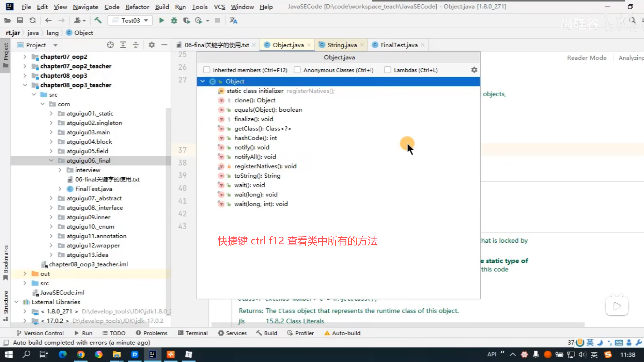
Task: Open the Test03 run configuration dropdown
Action: pos(130,20)
